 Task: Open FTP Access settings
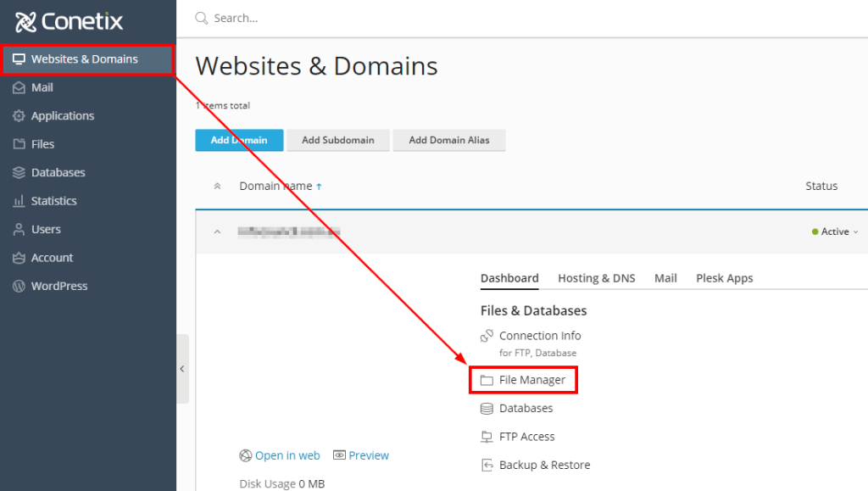coord(526,436)
